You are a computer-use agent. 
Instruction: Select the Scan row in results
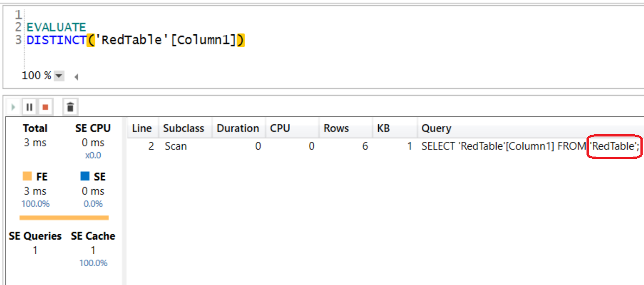(176, 146)
